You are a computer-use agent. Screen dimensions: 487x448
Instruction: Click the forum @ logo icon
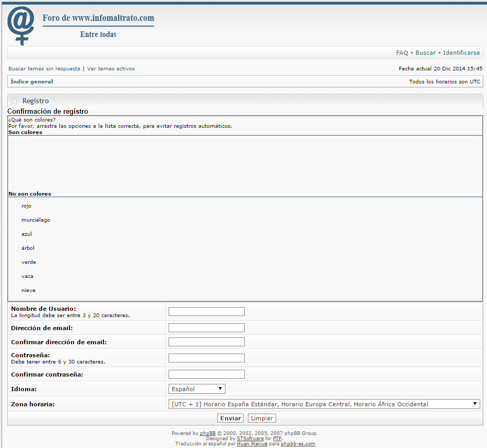coord(21,26)
